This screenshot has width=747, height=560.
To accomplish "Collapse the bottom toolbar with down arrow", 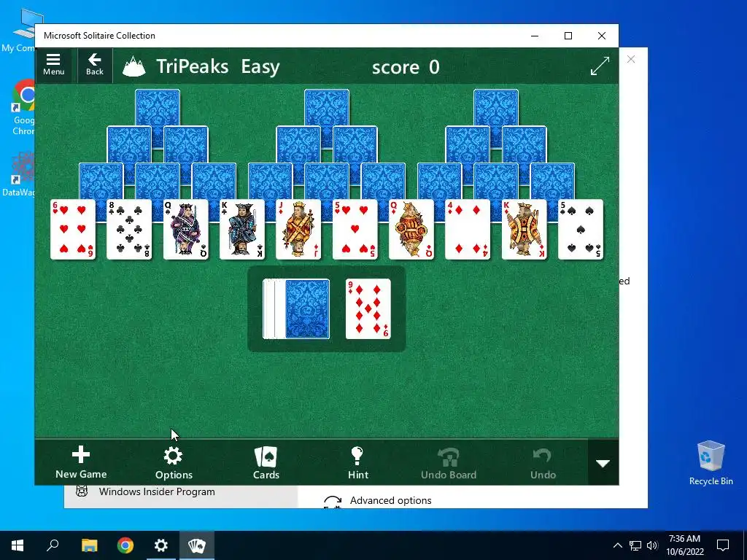I will click(x=603, y=463).
